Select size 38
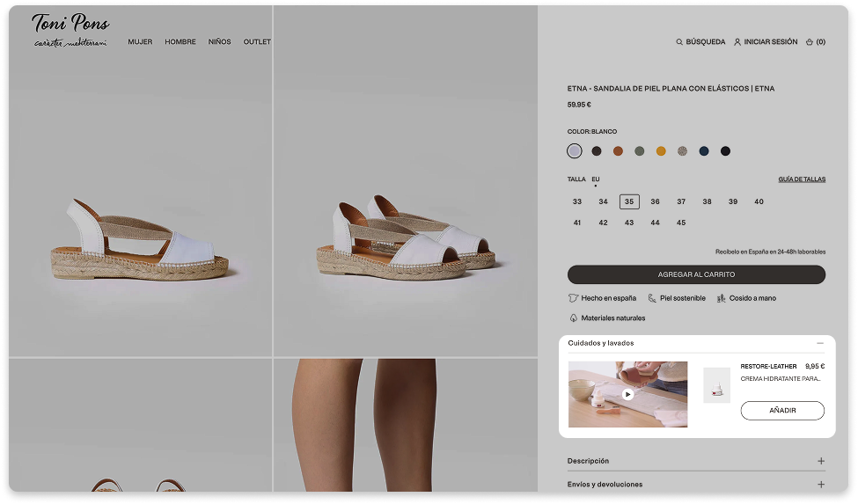Viewport: 858px width, 504px height. point(707,201)
